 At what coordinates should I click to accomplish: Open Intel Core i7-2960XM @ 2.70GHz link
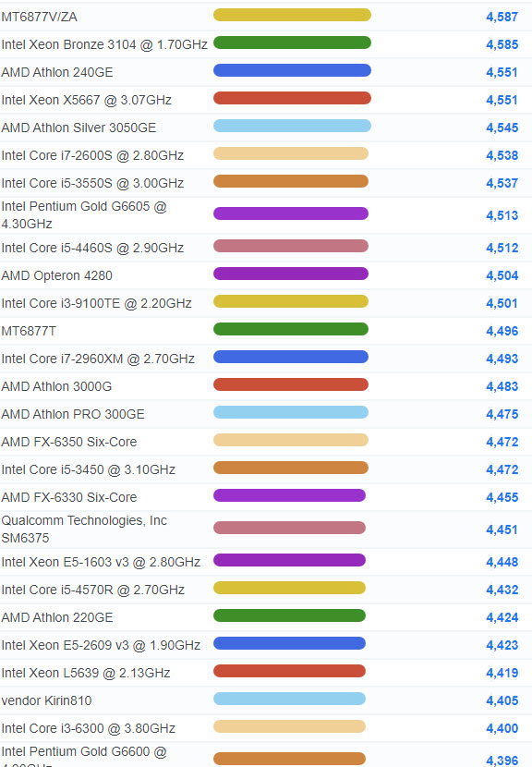tap(98, 359)
